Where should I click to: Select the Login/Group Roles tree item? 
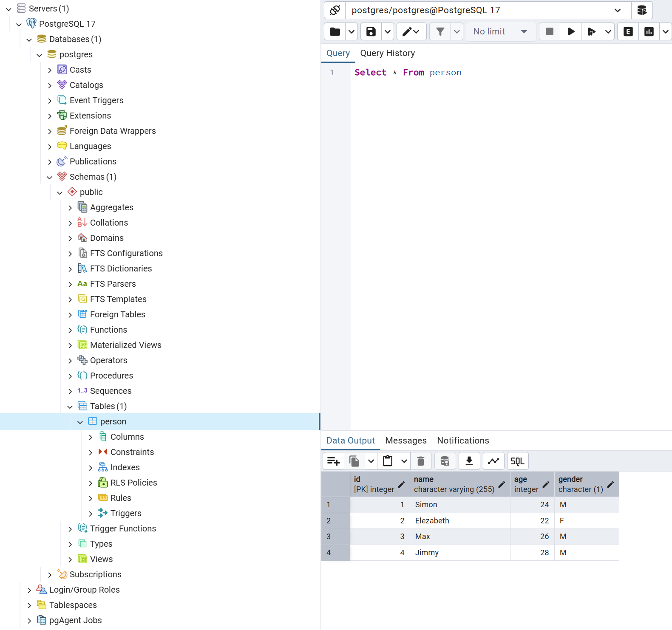(x=84, y=590)
